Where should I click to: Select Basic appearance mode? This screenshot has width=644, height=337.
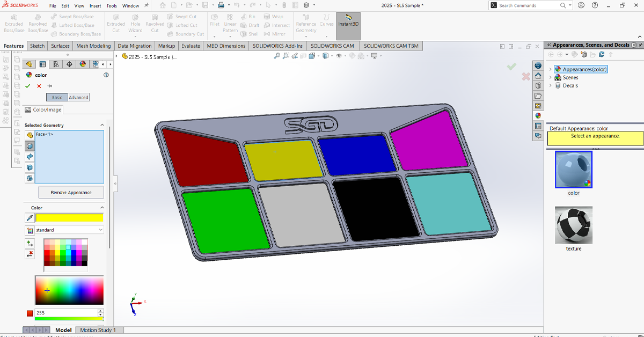[57, 98]
